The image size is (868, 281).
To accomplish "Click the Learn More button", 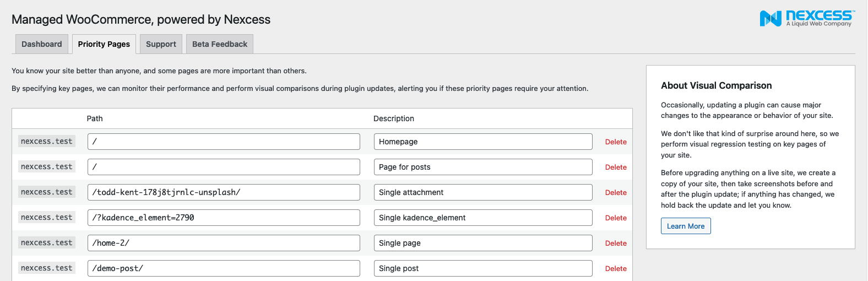I will click(685, 226).
